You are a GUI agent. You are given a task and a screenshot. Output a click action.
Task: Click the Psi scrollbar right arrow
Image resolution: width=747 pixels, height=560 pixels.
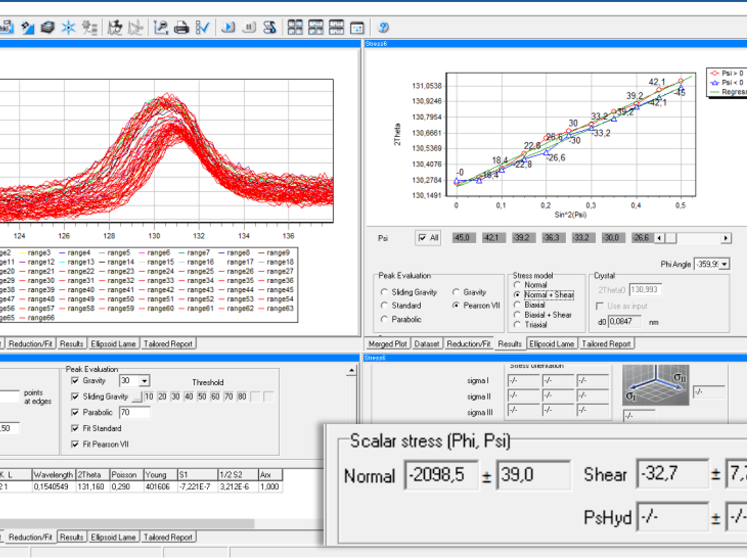point(726,238)
